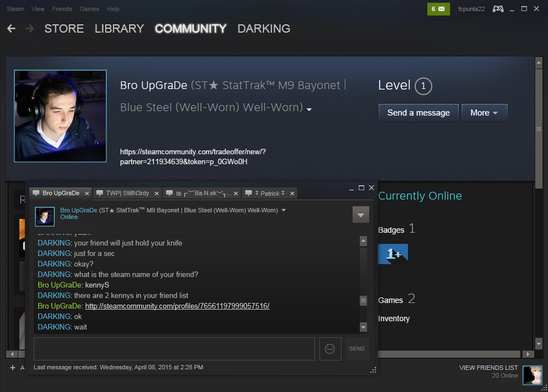Close the chat window
Screen dimensions: 548x392
371,188
